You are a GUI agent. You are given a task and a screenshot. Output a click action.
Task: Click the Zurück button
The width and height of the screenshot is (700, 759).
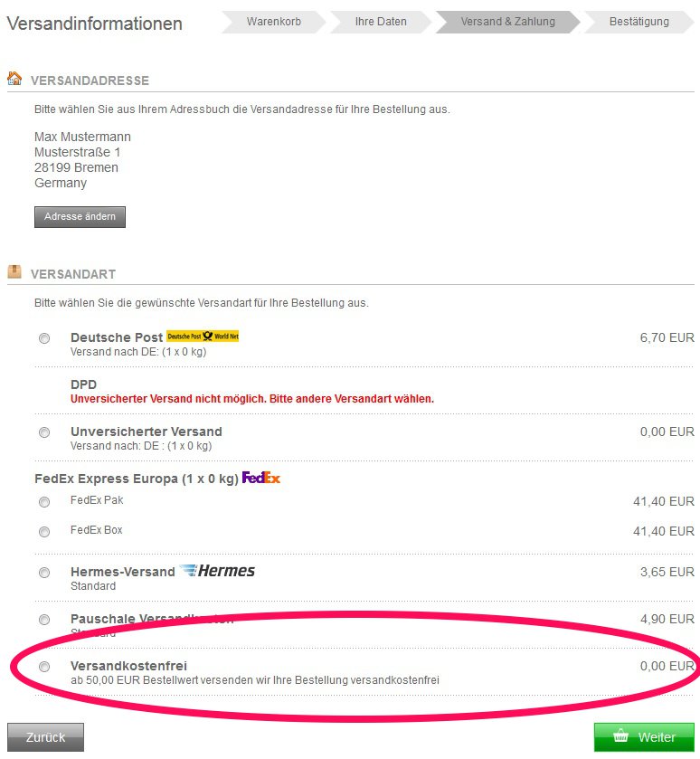pyautogui.click(x=45, y=737)
